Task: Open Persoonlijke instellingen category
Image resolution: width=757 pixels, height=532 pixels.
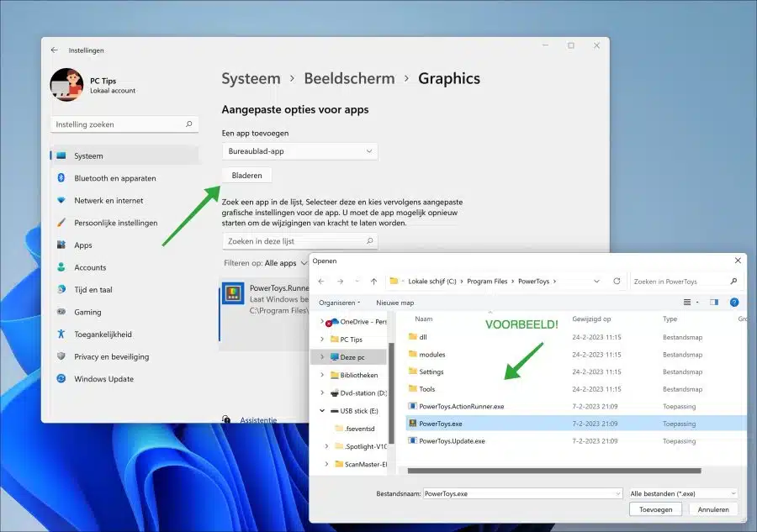Action: click(x=124, y=223)
